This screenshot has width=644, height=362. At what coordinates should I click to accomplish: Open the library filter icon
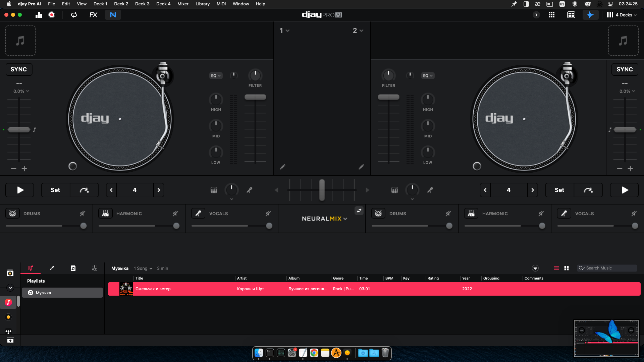pos(535,268)
